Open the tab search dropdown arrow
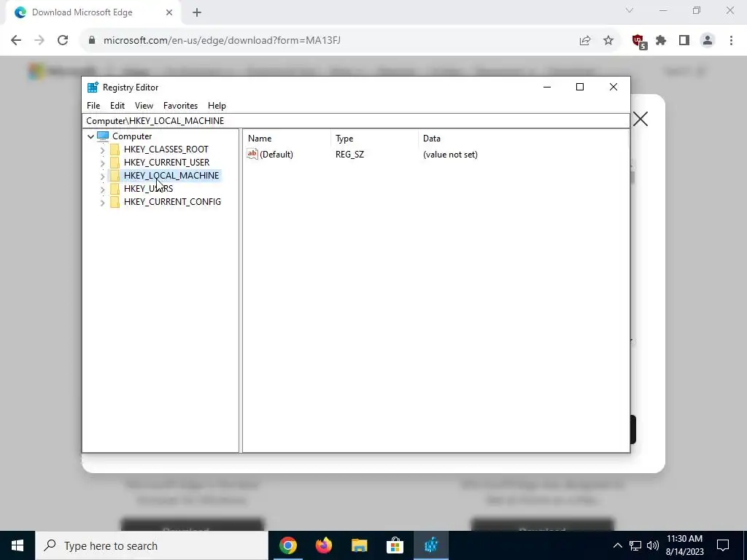The image size is (747, 560). click(x=630, y=10)
